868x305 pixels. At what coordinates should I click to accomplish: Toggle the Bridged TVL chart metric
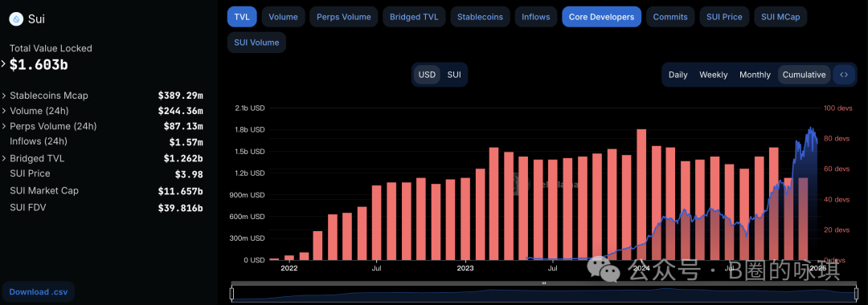tap(414, 17)
